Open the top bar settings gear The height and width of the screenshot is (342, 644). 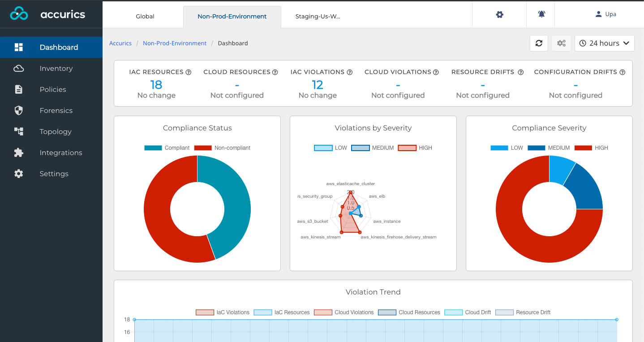(x=500, y=14)
